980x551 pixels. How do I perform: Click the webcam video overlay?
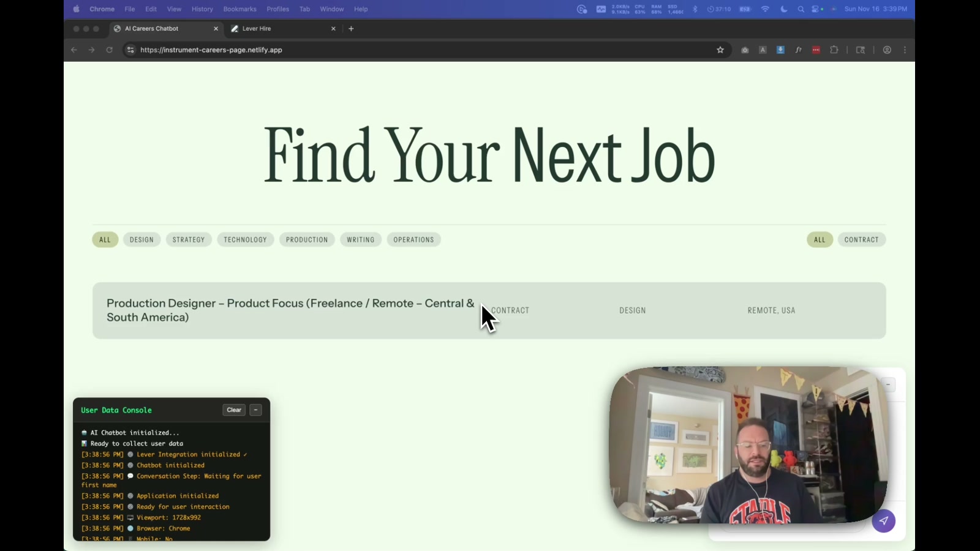pos(748,445)
